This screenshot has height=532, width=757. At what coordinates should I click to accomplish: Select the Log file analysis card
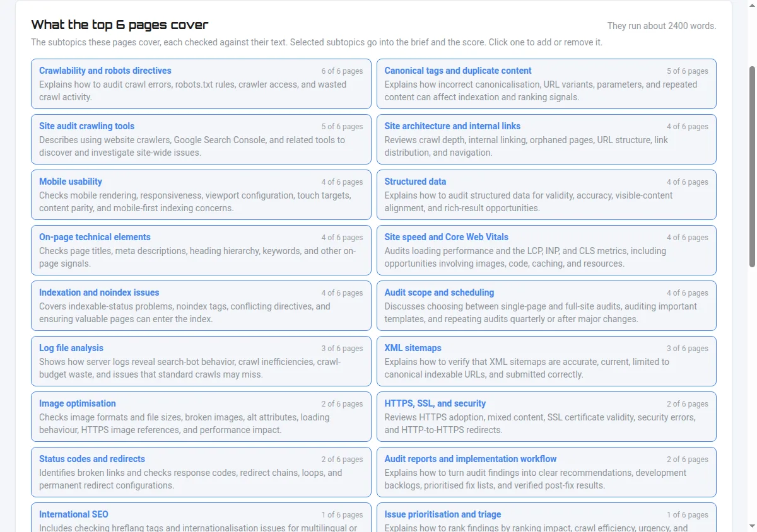pyautogui.click(x=201, y=361)
